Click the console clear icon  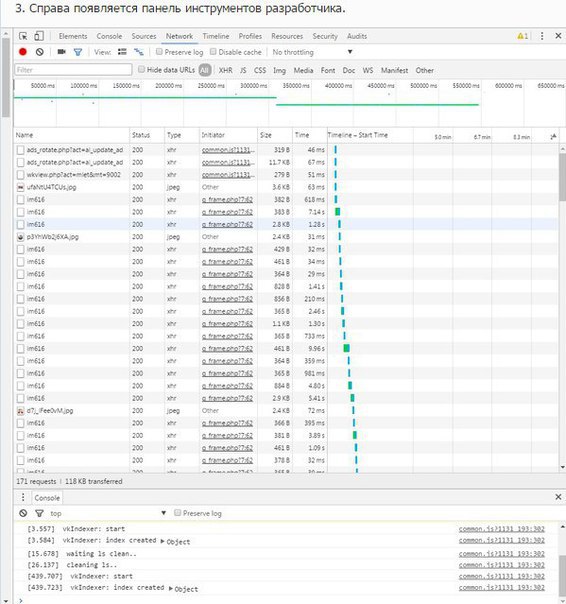click(x=23, y=513)
